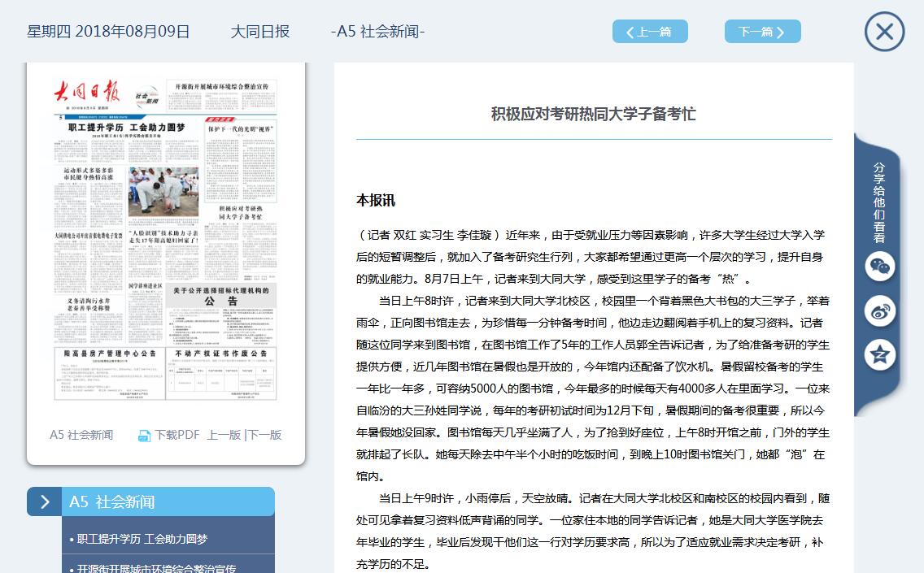Click article title 积极应对考研热同大学子备考忙
The image size is (924, 573).
(594, 114)
